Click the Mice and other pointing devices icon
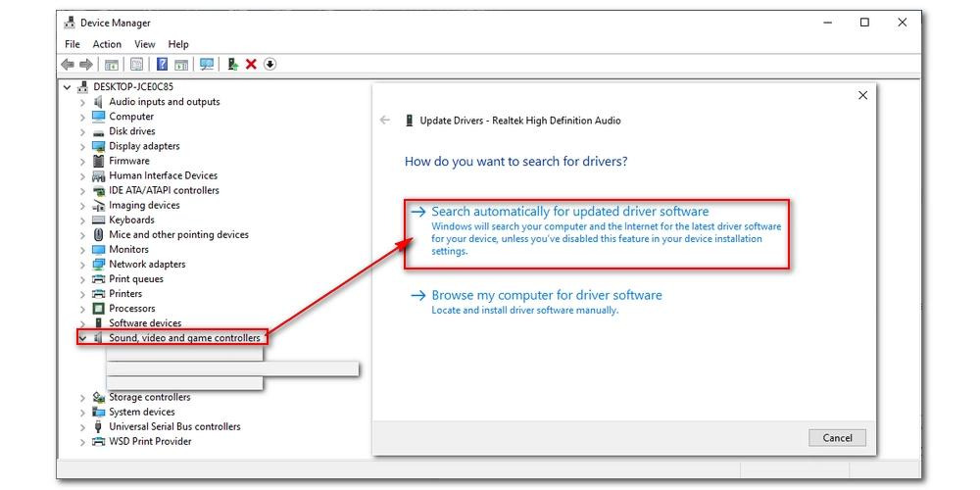The height and width of the screenshot is (490, 980). click(98, 234)
